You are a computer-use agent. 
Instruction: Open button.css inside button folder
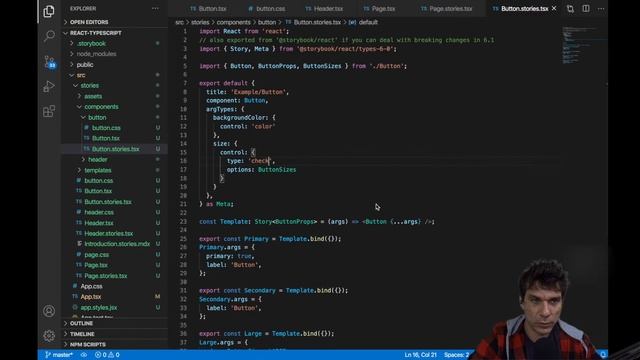click(106, 128)
